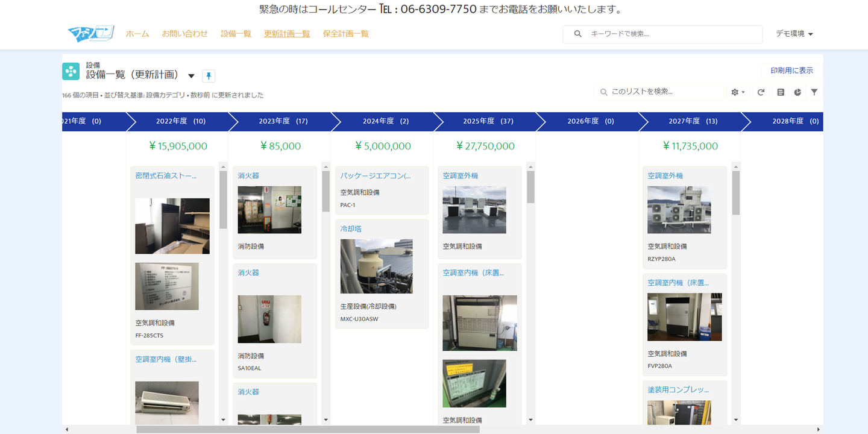
Task: Click the FF-285CTS nameplate label photo
Action: (x=167, y=286)
